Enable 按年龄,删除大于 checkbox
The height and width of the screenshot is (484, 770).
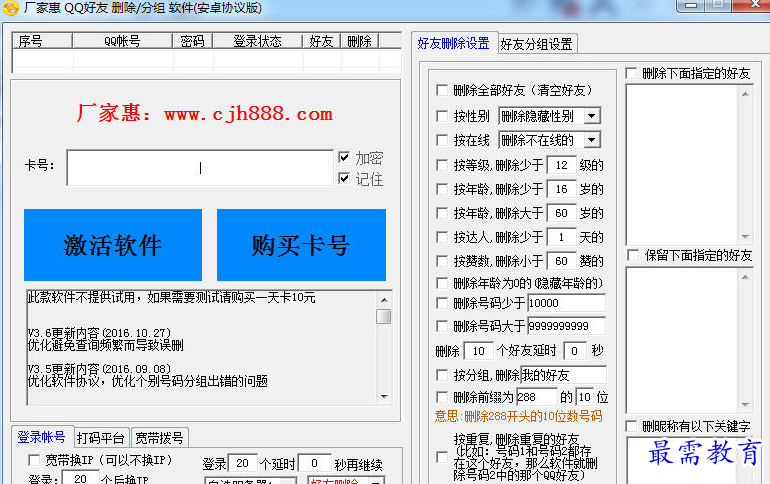pyautogui.click(x=442, y=213)
